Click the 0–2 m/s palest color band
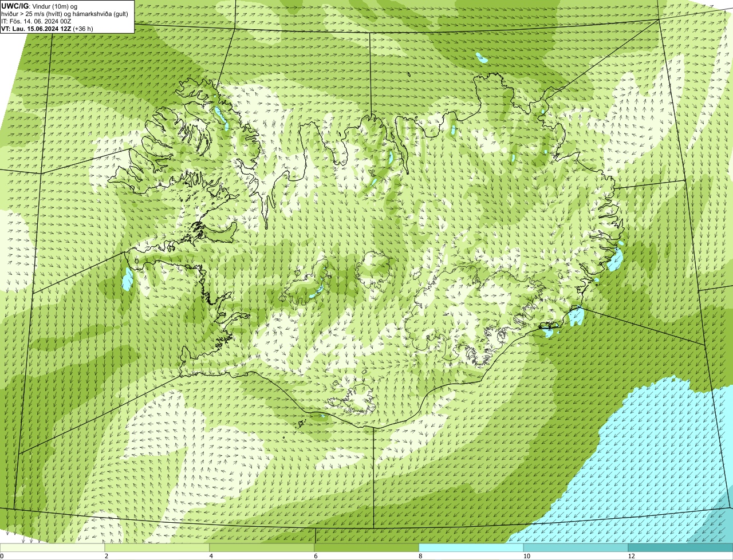733x560 pixels. click(x=52, y=548)
